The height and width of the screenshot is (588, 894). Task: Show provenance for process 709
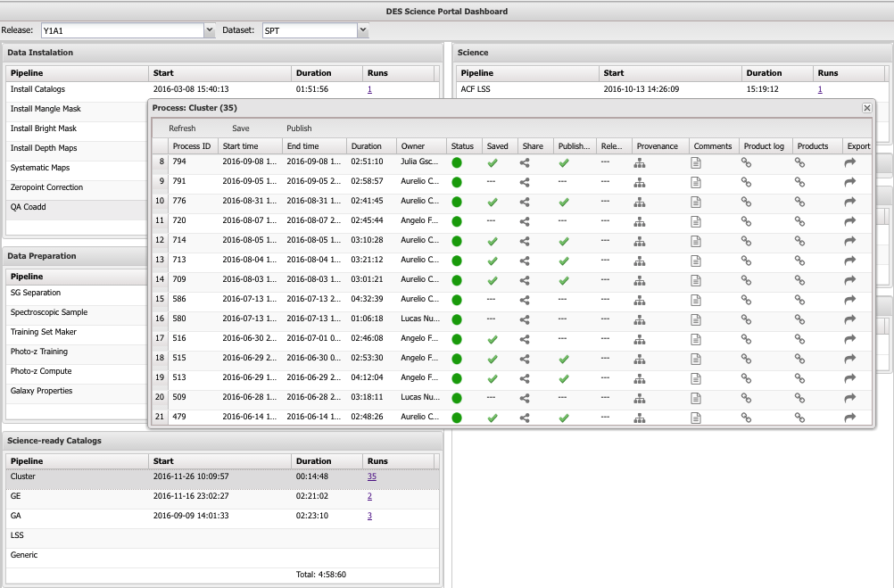[x=640, y=280]
